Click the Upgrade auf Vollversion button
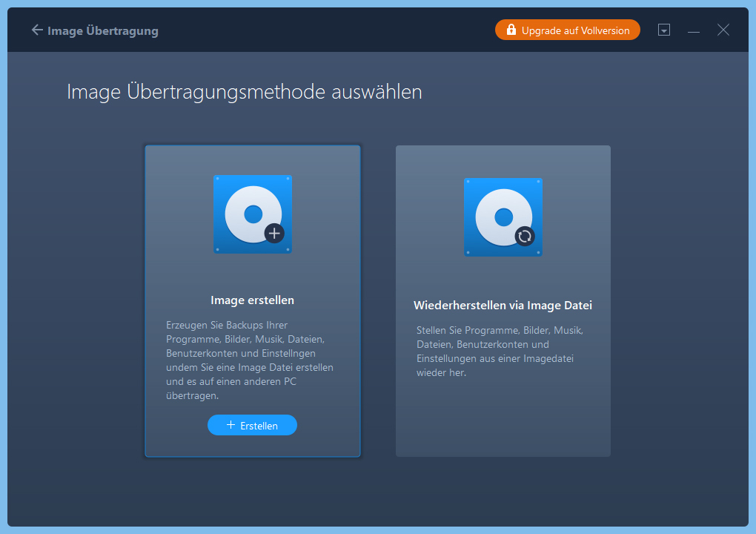 567,30
